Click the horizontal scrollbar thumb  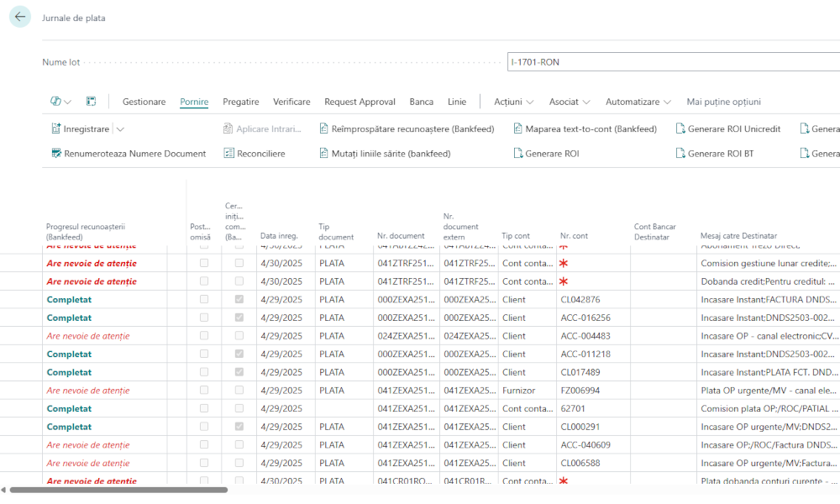(x=119, y=490)
